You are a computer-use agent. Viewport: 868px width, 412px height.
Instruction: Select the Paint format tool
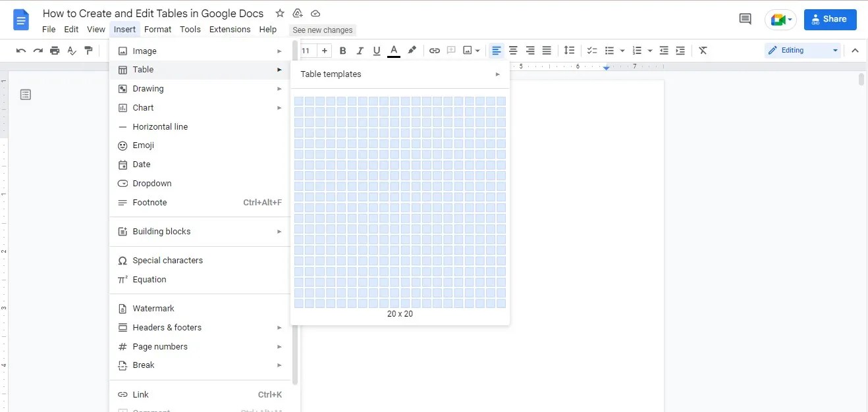click(88, 50)
